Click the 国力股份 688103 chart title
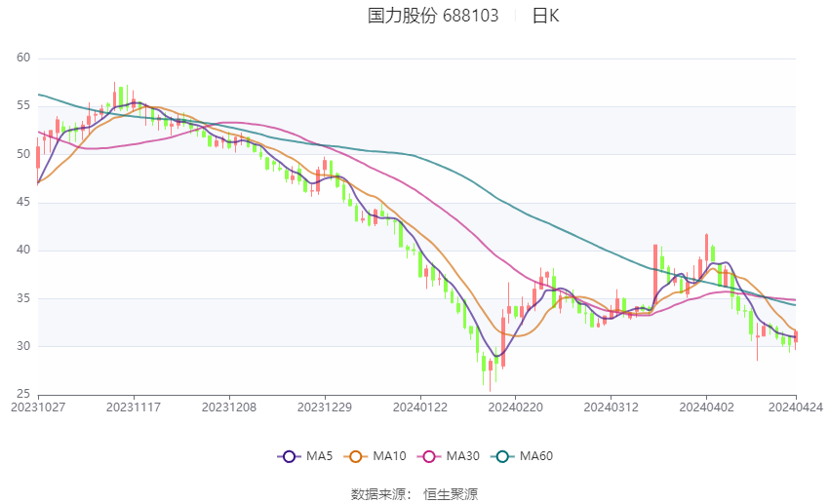This screenshot has height=504, width=829. pos(433,16)
